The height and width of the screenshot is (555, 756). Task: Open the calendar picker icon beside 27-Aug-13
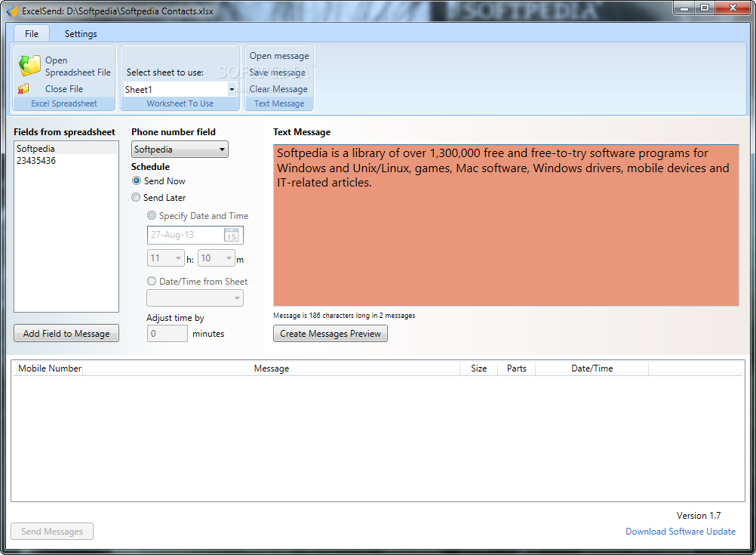[232, 235]
